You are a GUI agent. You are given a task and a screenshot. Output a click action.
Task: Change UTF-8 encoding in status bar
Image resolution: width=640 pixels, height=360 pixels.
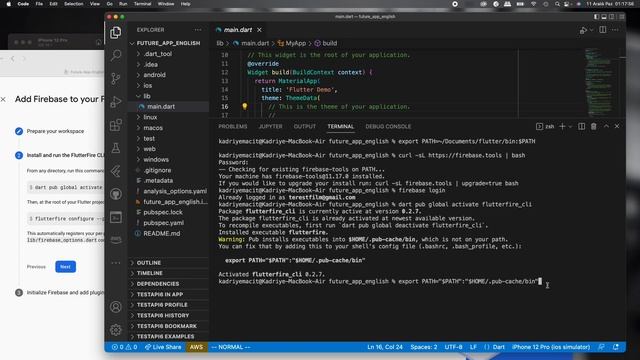click(x=453, y=347)
